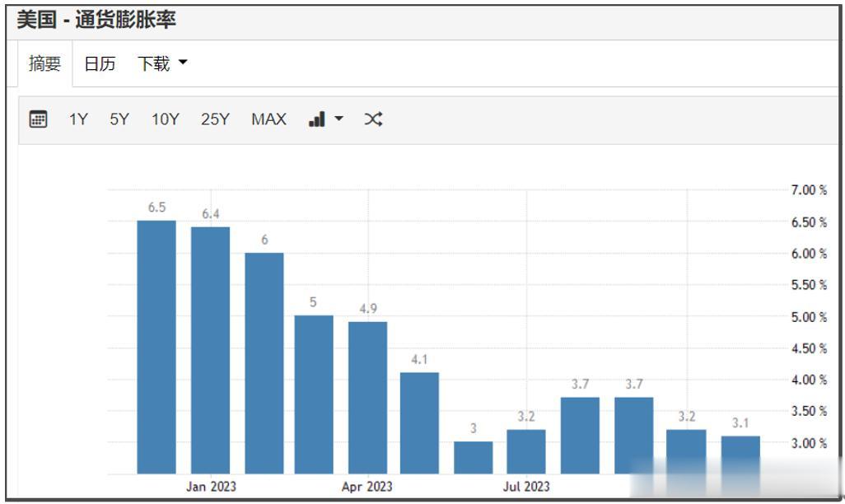
Task: Click the 3.00 % axis value
Action: [x=809, y=443]
